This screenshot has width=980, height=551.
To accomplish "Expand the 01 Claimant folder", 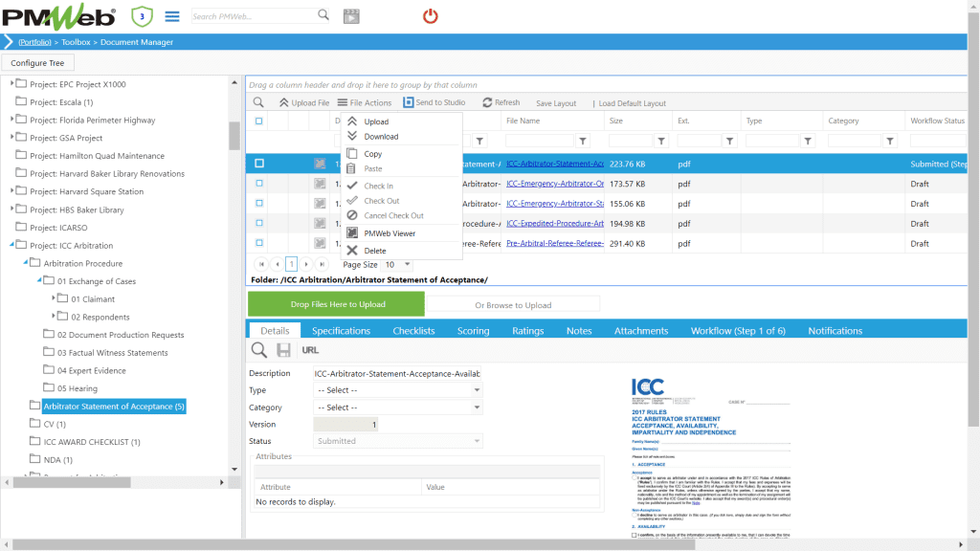I will (x=54, y=298).
